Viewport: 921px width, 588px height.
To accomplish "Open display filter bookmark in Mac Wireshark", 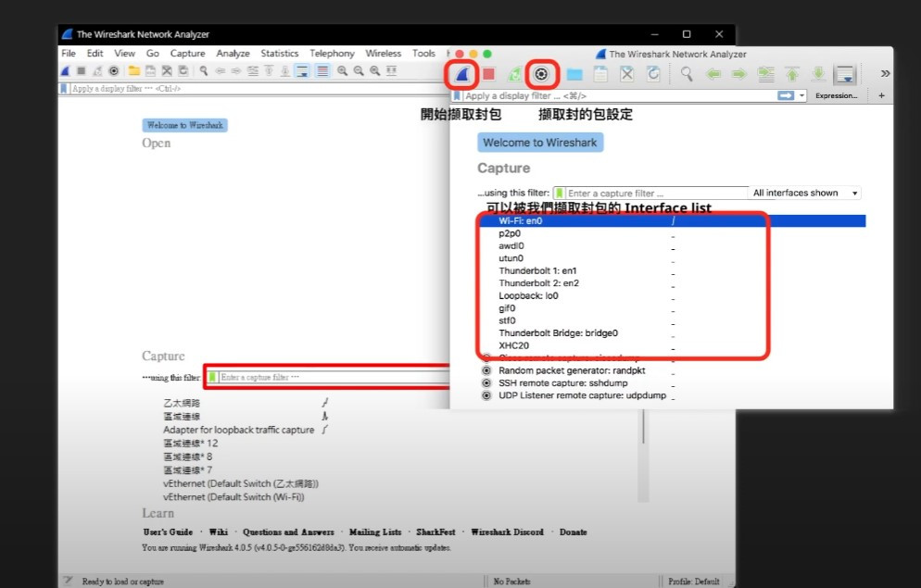I will click(x=457, y=95).
